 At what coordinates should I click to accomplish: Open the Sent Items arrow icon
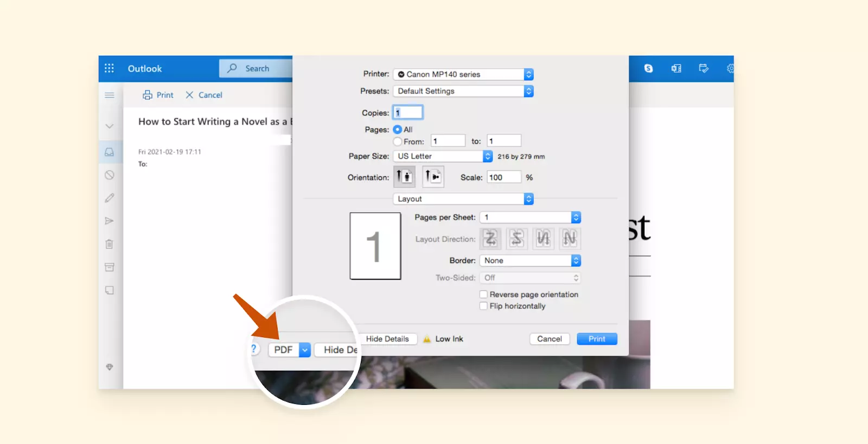(110, 221)
